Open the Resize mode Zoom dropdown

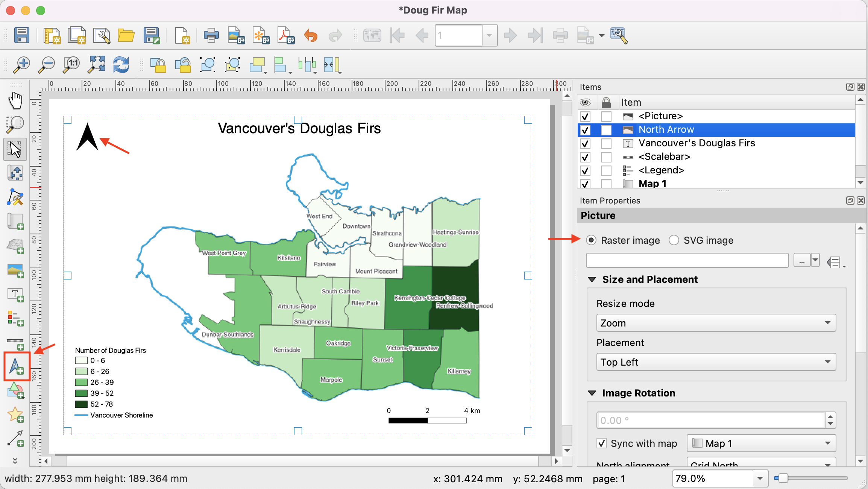tap(716, 323)
